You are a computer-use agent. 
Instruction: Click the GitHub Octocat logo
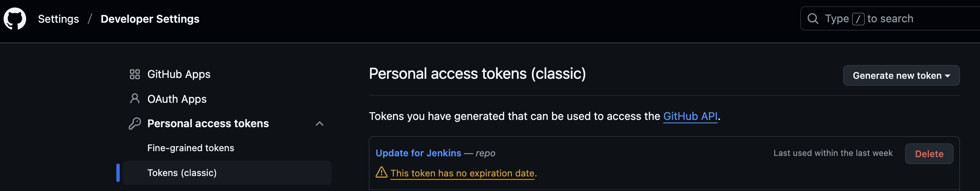15,19
